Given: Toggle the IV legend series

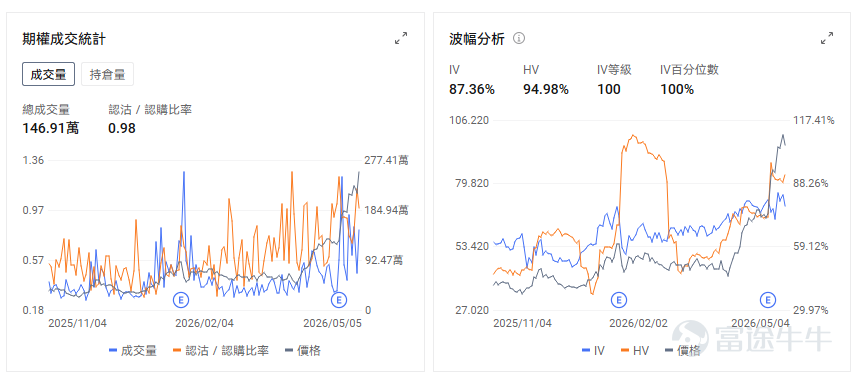Looking at the screenshot, I should [593, 351].
